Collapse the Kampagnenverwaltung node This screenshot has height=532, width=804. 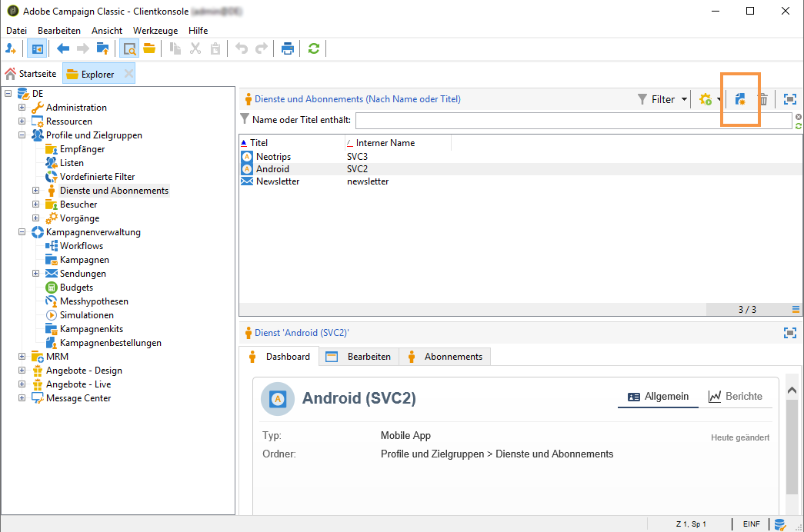(22, 231)
